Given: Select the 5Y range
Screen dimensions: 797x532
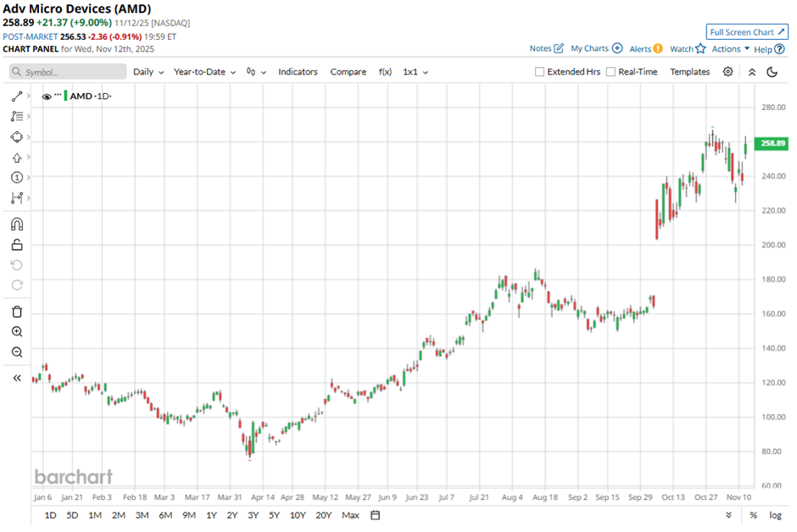Looking at the screenshot, I should tap(275, 515).
